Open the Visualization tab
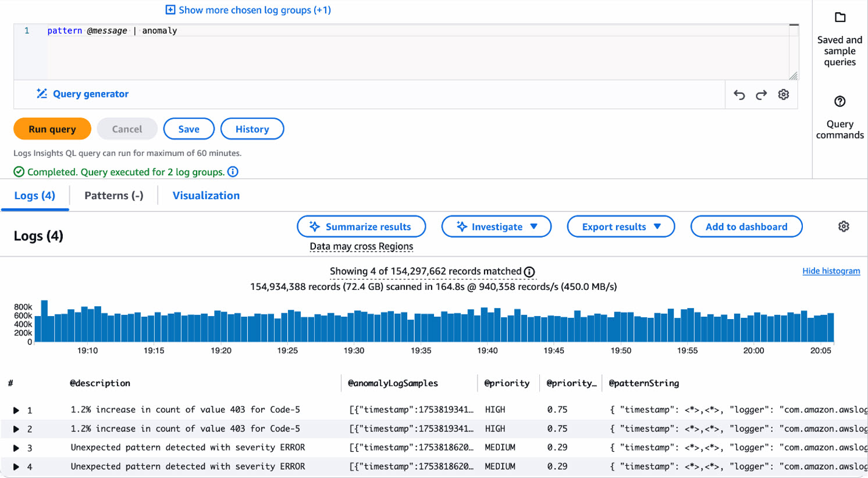The width and height of the screenshot is (868, 478). tap(206, 196)
